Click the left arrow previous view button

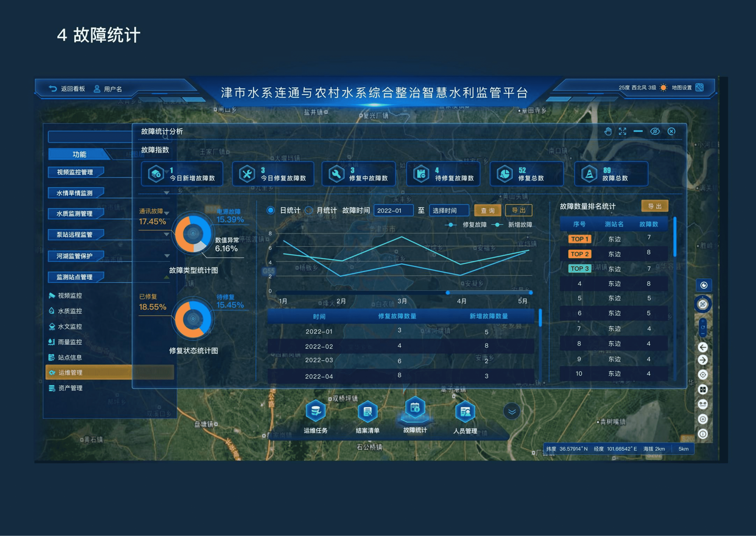[703, 347]
